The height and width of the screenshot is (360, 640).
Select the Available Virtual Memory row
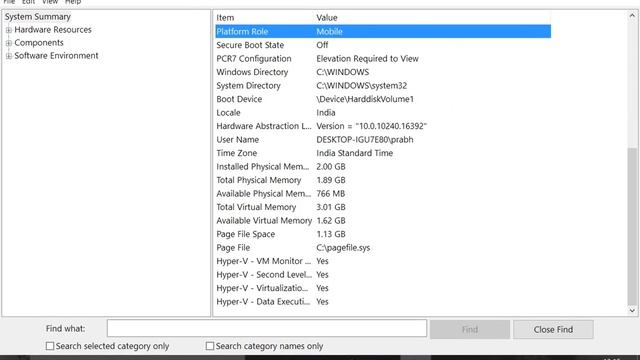(x=383, y=220)
